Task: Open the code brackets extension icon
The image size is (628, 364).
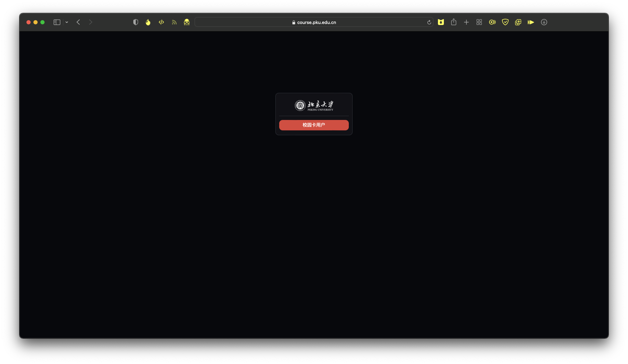Action: click(161, 22)
